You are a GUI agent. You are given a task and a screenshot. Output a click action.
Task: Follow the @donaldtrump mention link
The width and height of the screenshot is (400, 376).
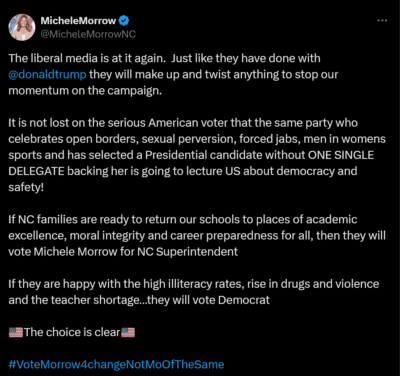point(47,74)
